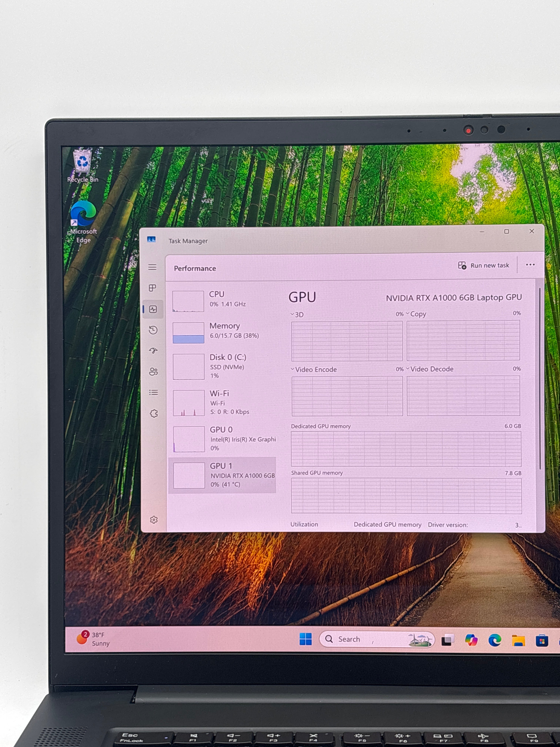Go to the Processes page icon
This screenshot has height=747, width=560.
(x=153, y=288)
